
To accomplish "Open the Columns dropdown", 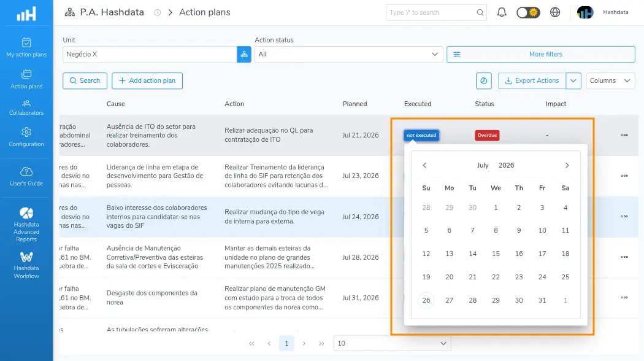I will point(610,80).
